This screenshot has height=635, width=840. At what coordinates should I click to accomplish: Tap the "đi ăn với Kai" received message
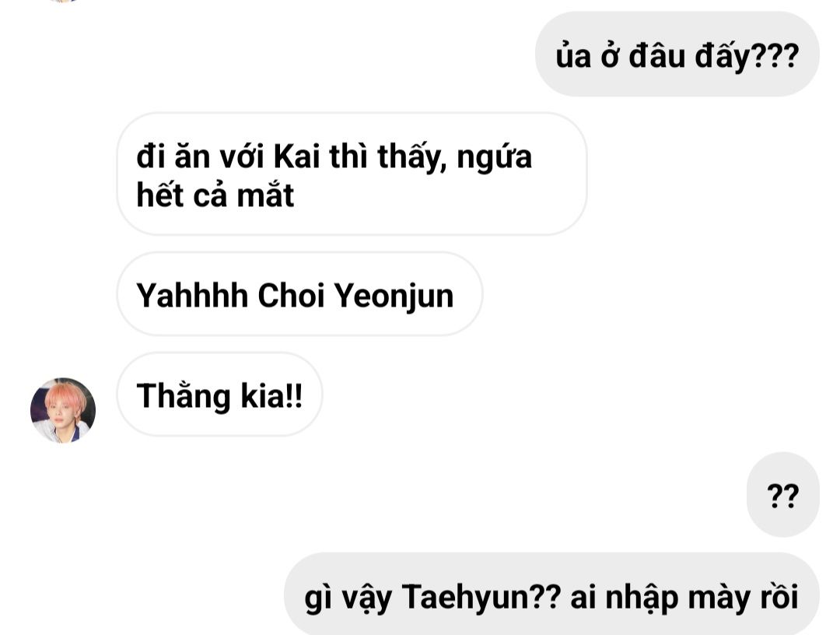(352, 174)
